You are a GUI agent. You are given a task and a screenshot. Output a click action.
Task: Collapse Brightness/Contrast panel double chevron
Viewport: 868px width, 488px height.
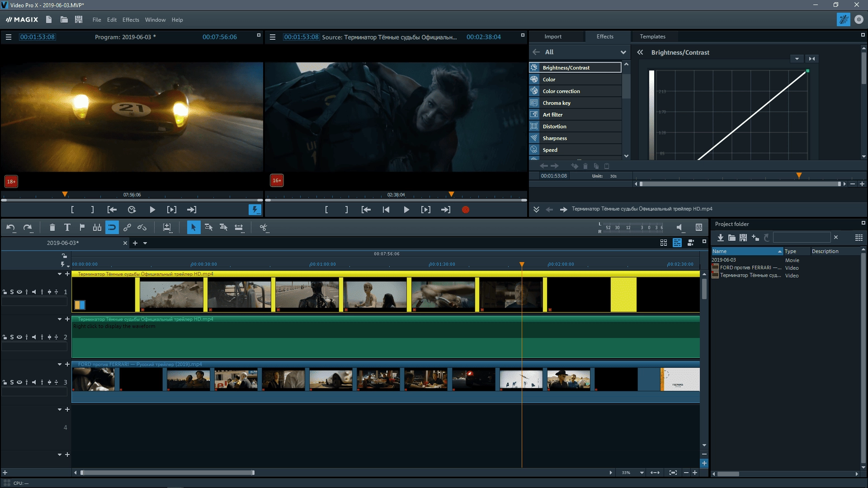pos(640,52)
